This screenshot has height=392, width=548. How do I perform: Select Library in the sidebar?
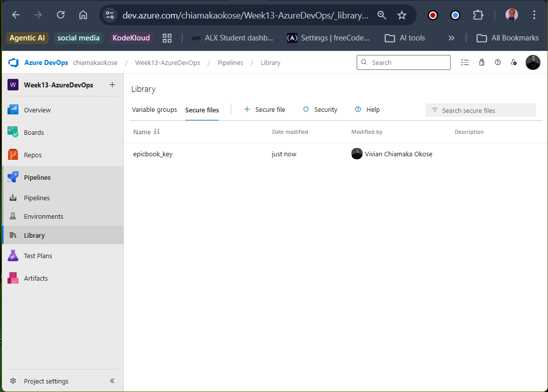point(63,235)
